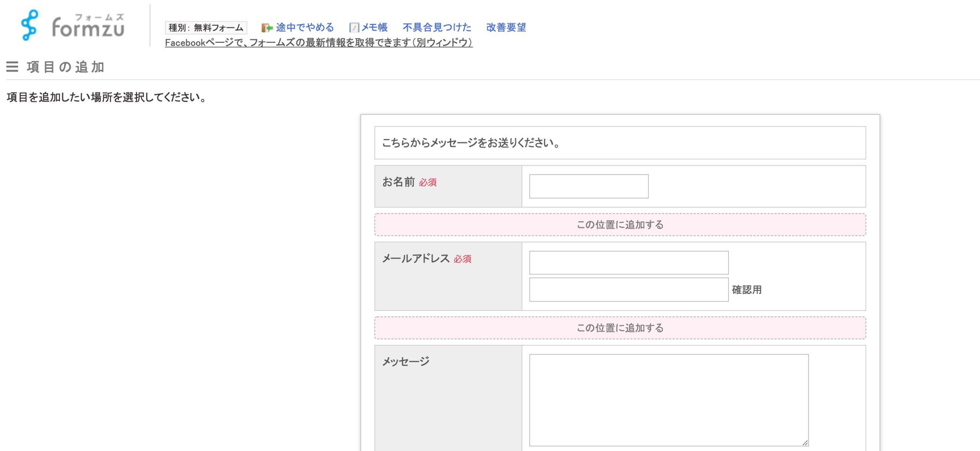The width and height of the screenshot is (980, 451).
Task: Click the 種別：無料フォーム badge
Action: click(206, 27)
